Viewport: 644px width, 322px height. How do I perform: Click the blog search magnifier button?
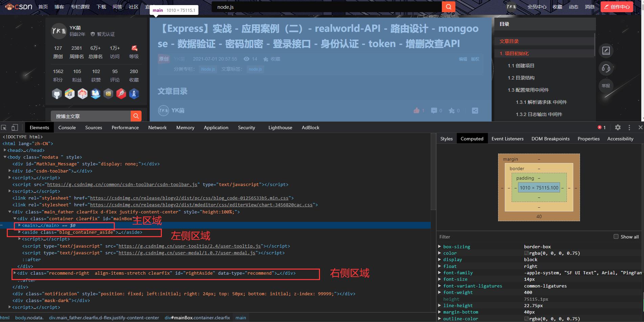point(136,116)
